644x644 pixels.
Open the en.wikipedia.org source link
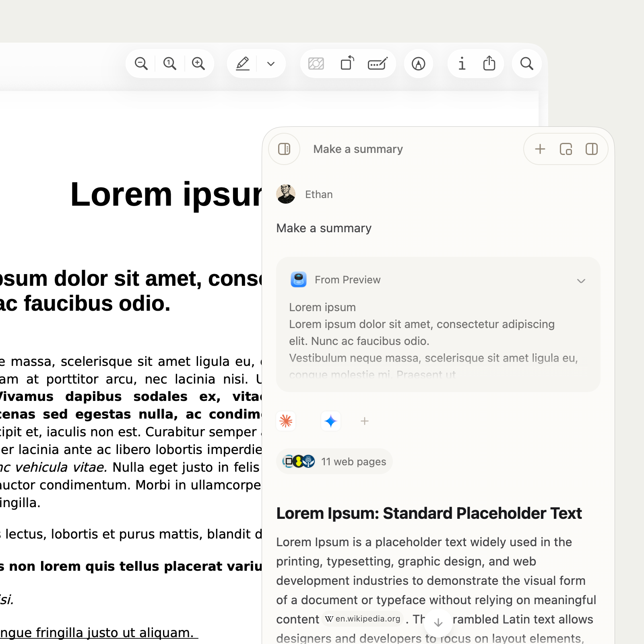[x=361, y=619]
